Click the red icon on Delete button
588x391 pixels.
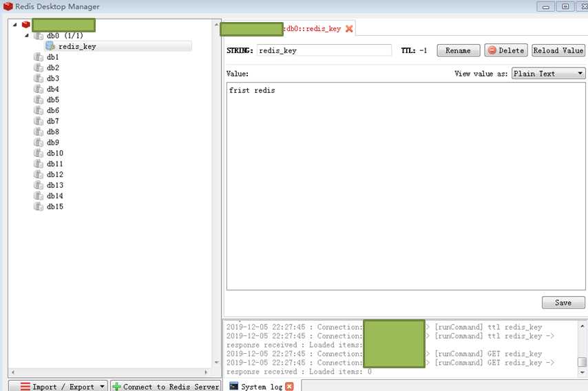pos(492,50)
